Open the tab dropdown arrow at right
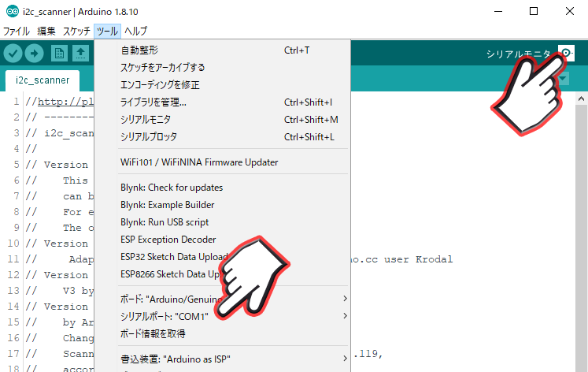588x372 pixels. [563, 79]
